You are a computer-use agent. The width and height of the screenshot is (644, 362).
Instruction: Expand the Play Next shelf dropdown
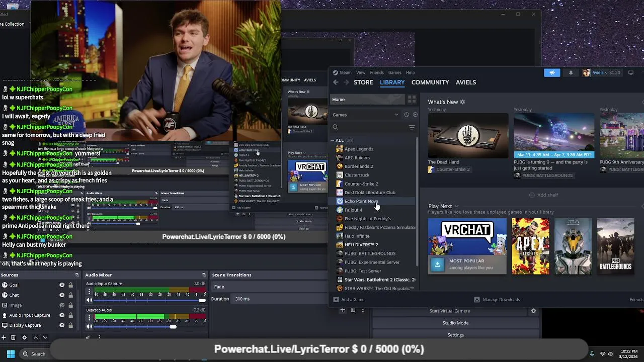tap(456, 207)
